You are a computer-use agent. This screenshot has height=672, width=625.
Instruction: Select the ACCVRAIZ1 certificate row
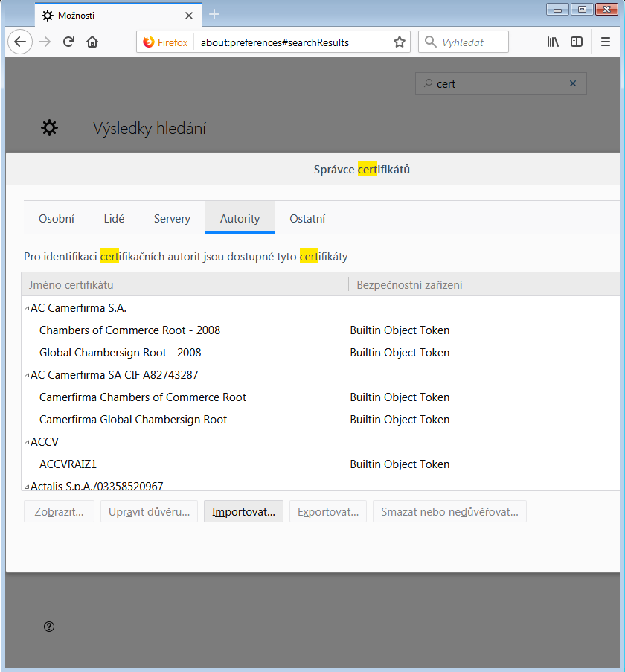[68, 464]
